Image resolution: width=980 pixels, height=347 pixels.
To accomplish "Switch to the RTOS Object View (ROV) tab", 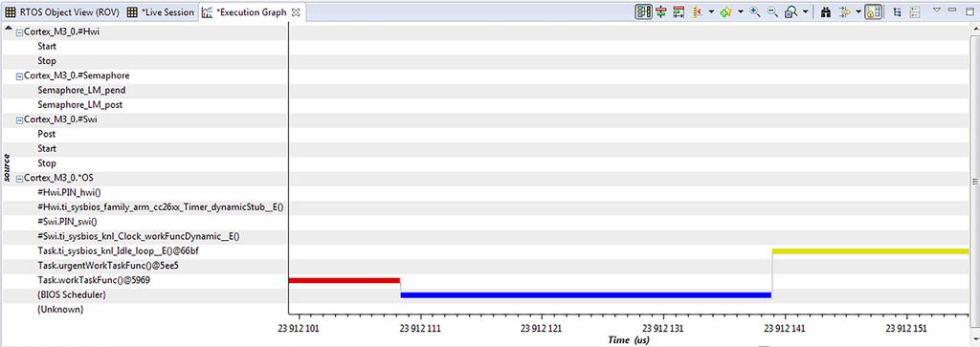I will coord(62,11).
